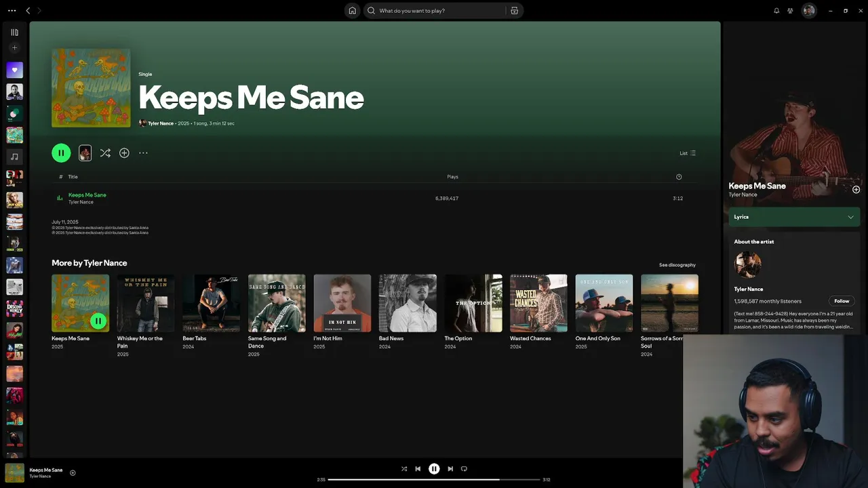The width and height of the screenshot is (868, 488).
Task: Click Keeps Me Sane title in Now Playing panel
Action: (757, 186)
